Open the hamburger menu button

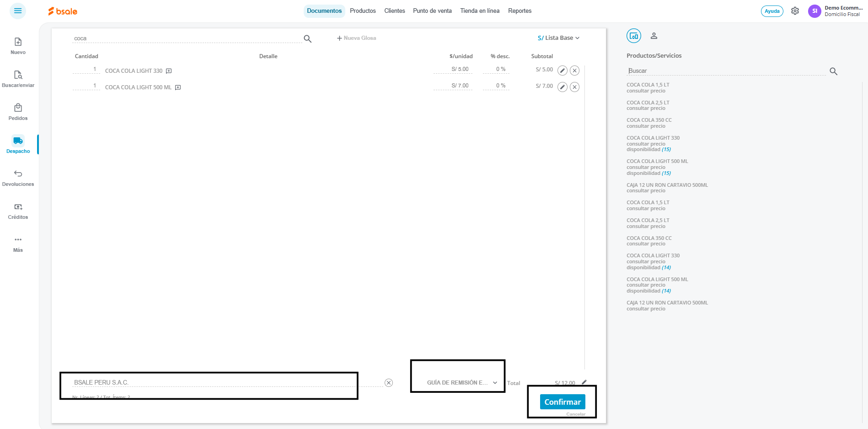coord(18,11)
